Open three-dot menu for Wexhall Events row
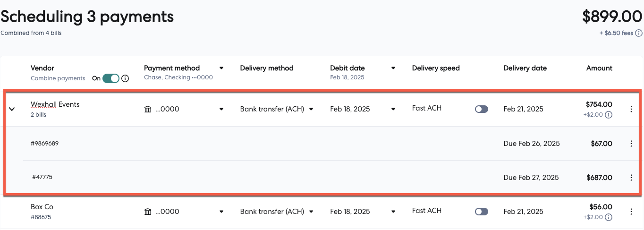644x230 pixels. [631, 109]
